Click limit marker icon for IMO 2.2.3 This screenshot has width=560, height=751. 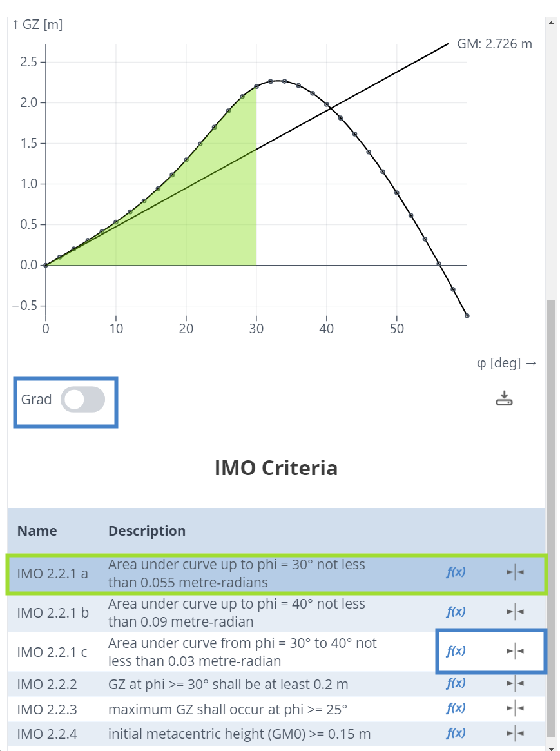515,708
